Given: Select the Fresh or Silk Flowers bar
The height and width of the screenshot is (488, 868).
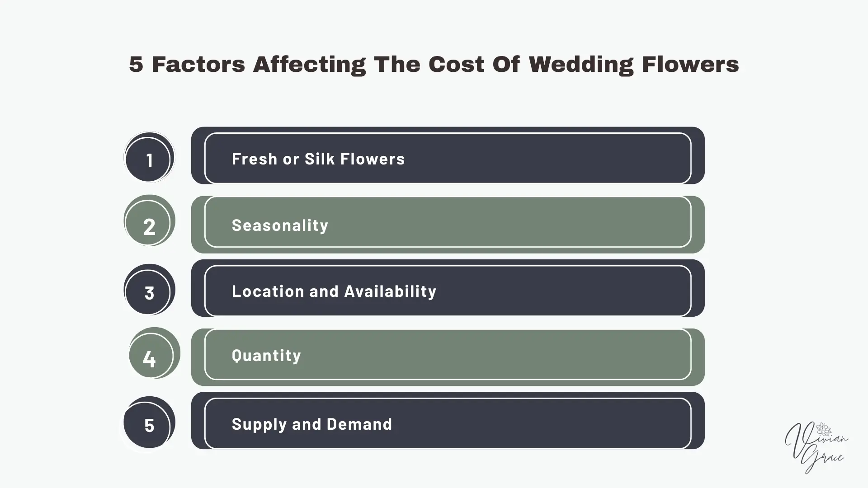Looking at the screenshot, I should tap(448, 158).
